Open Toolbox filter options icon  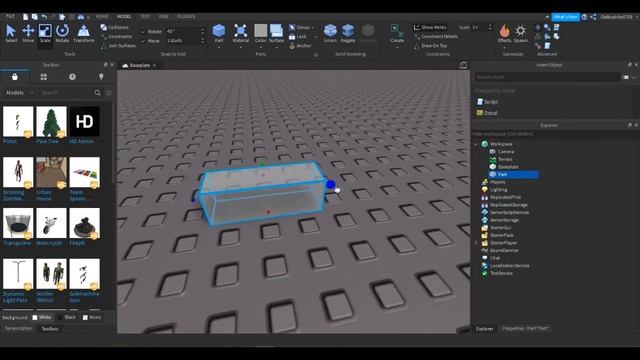point(109,93)
